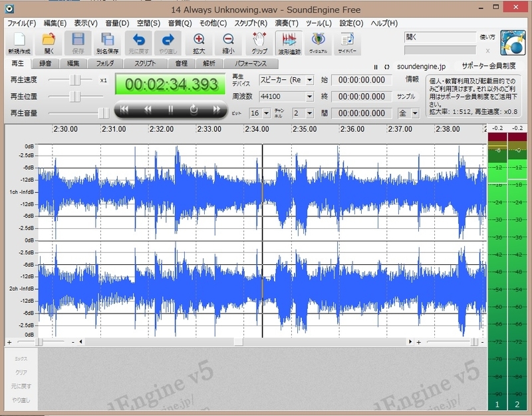Open the スクリプト(R) menu

251,23
